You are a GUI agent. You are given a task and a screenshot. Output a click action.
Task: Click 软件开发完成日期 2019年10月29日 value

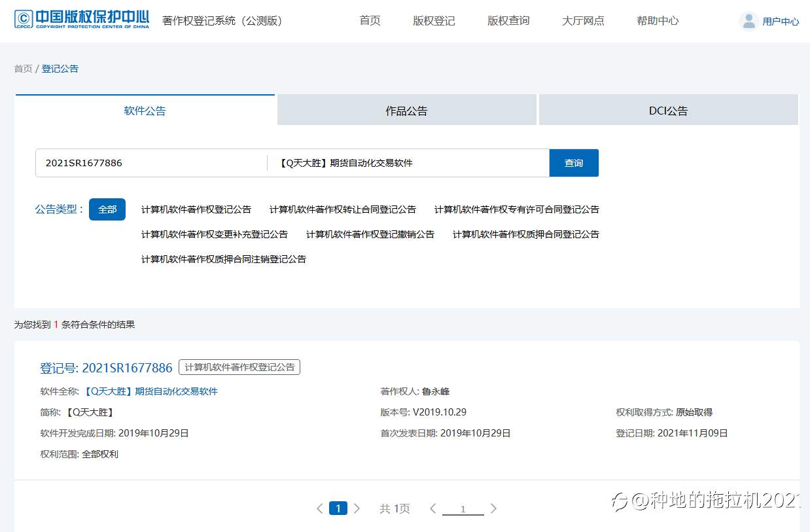[154, 433]
